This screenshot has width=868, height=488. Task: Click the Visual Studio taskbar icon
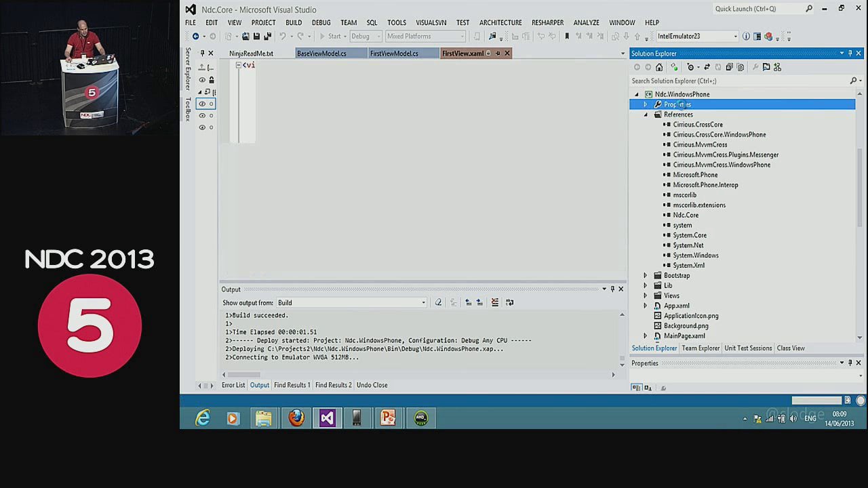(x=327, y=418)
